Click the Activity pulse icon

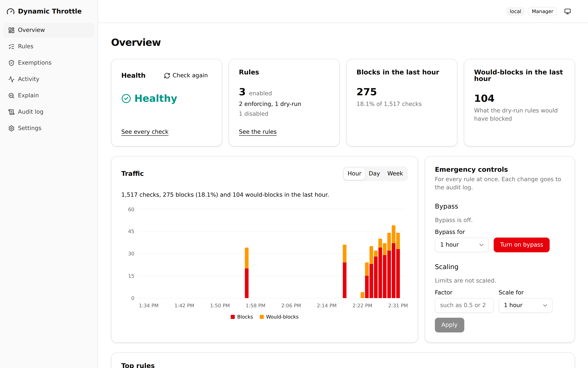[x=11, y=79]
